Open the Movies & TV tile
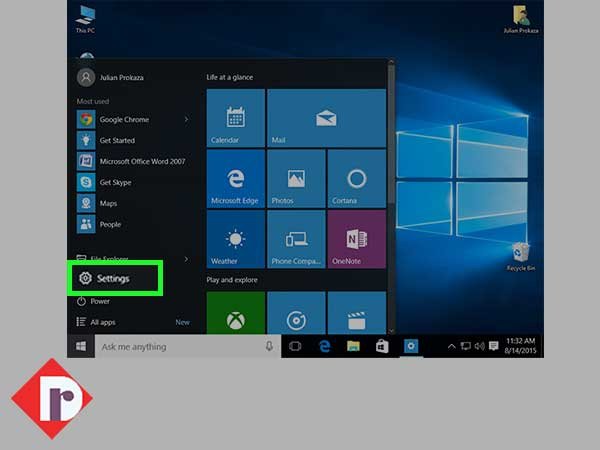This screenshot has width=600, height=450. [x=357, y=313]
